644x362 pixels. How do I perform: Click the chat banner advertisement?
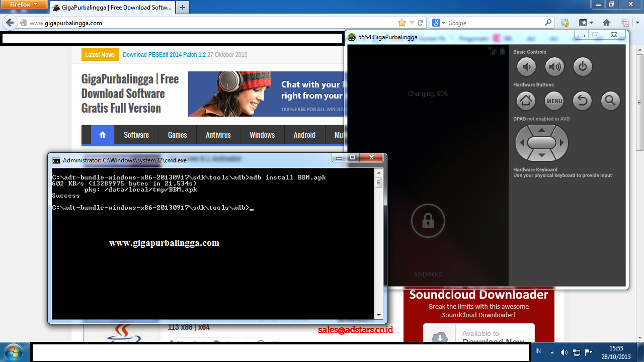pyautogui.click(x=266, y=94)
